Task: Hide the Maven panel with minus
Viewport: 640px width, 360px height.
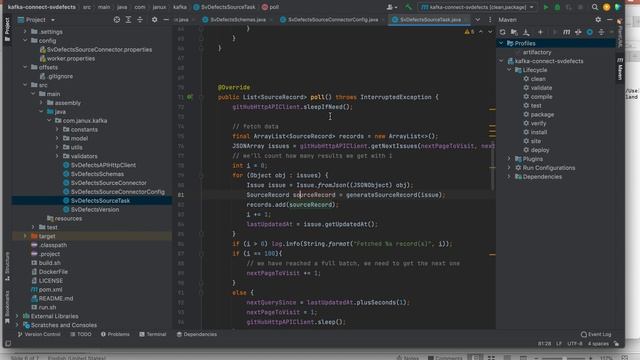Action: point(609,20)
